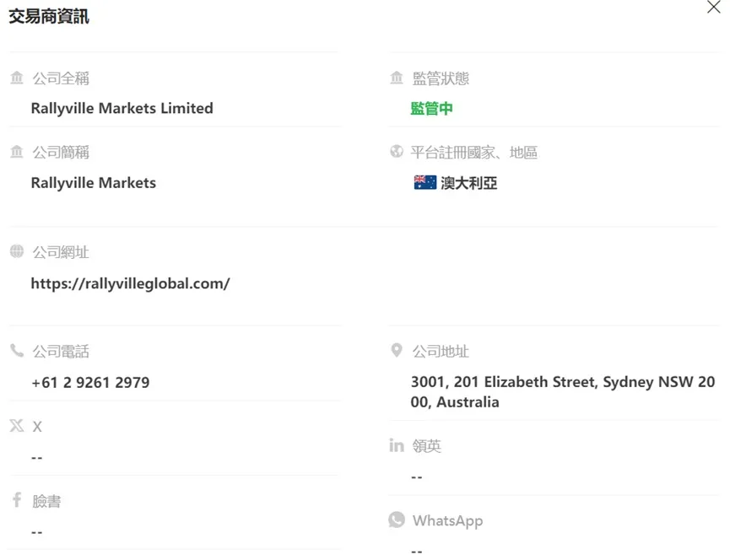Click the WhatsApp icon
This screenshot has height=560, width=730.
(397, 520)
